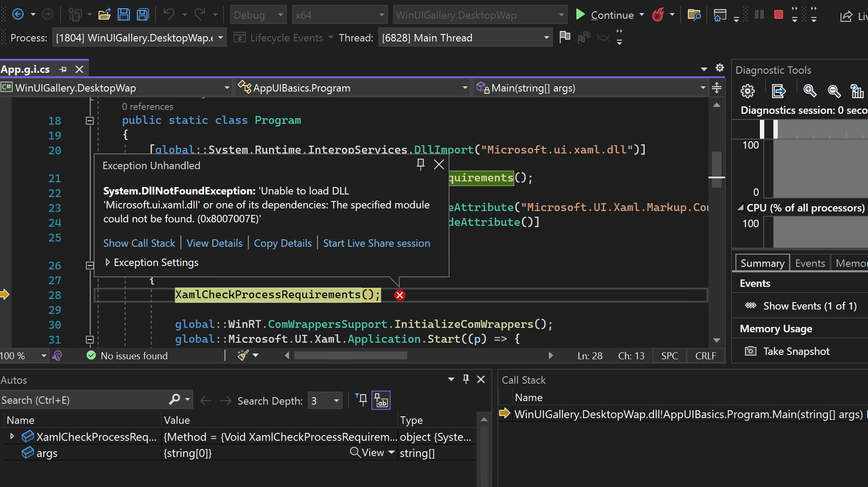This screenshot has height=487, width=868.
Task: Click the horizontal scrollbar of code editor
Action: click(351, 355)
